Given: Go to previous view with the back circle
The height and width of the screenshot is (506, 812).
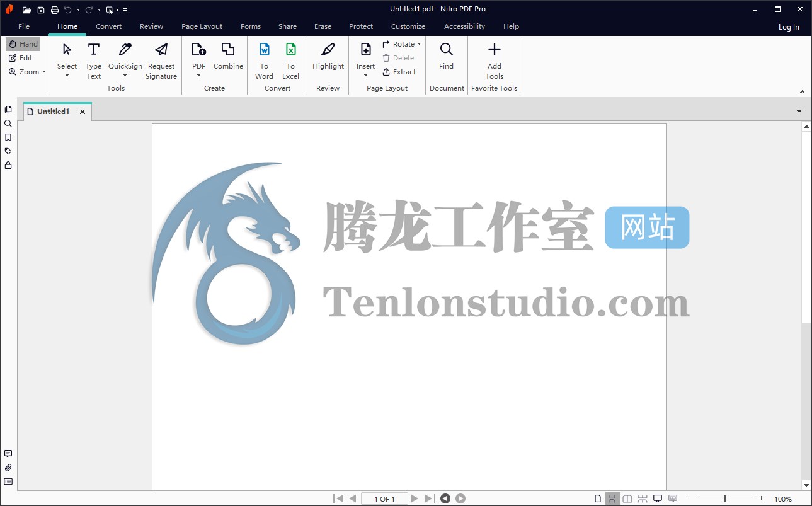Looking at the screenshot, I should tap(445, 498).
